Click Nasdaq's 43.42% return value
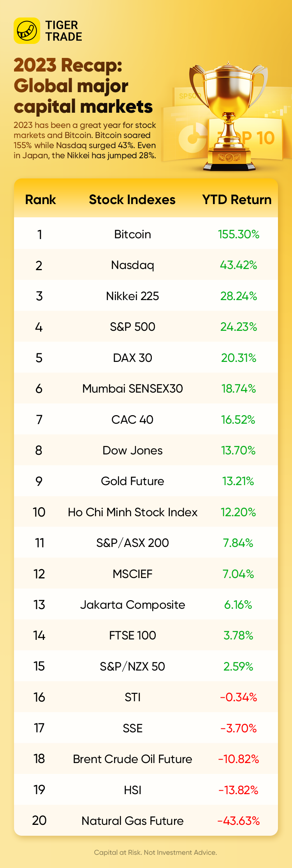 pos(238,265)
